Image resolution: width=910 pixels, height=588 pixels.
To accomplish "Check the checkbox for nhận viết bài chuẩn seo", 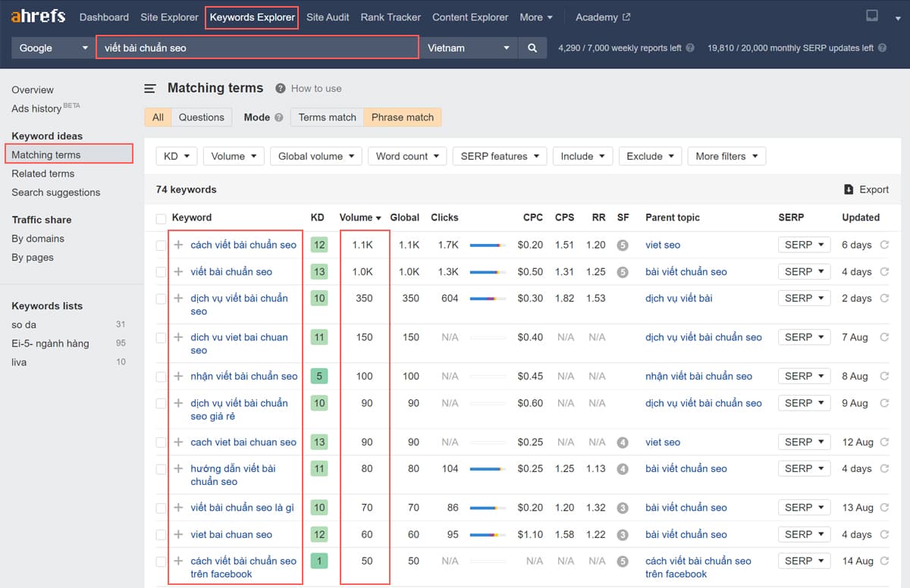I will (x=161, y=376).
